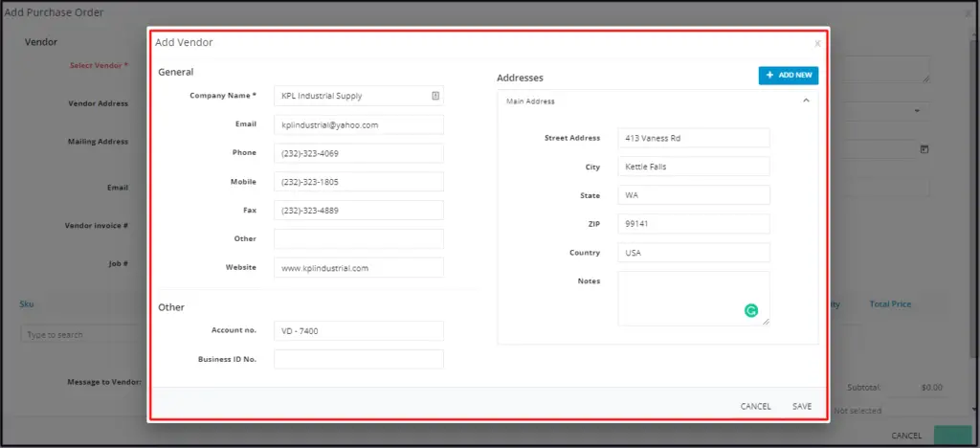Click the Website field www.kplindustrial.com
The width and height of the screenshot is (980, 448).
359,267
